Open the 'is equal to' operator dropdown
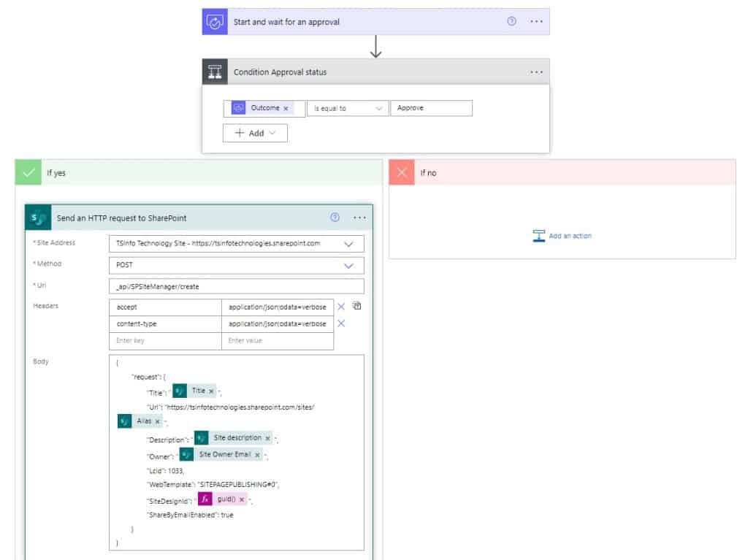The width and height of the screenshot is (748, 560). [348, 108]
